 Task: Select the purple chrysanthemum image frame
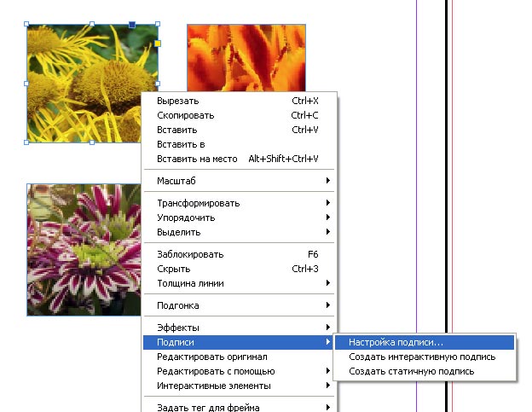(x=84, y=250)
